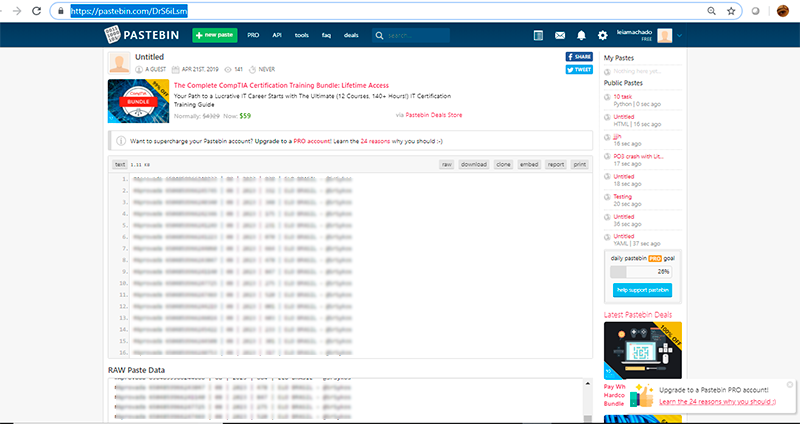The image size is (800, 424).
Task: Open the tools menu
Action: click(301, 35)
